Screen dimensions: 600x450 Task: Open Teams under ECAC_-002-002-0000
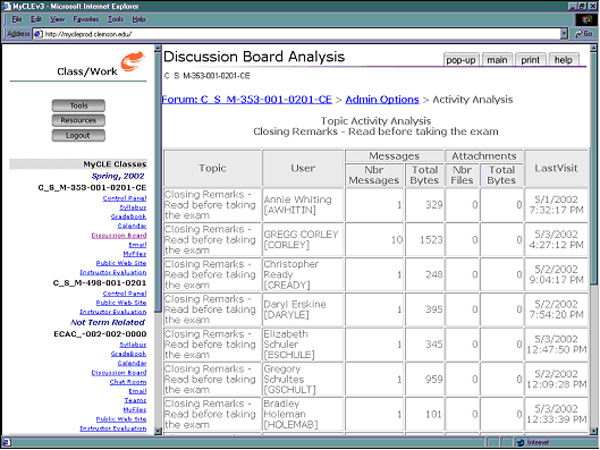coord(135,400)
